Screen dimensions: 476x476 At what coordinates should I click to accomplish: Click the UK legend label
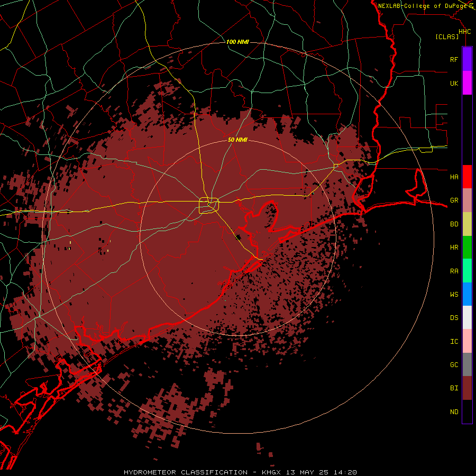tap(454, 83)
